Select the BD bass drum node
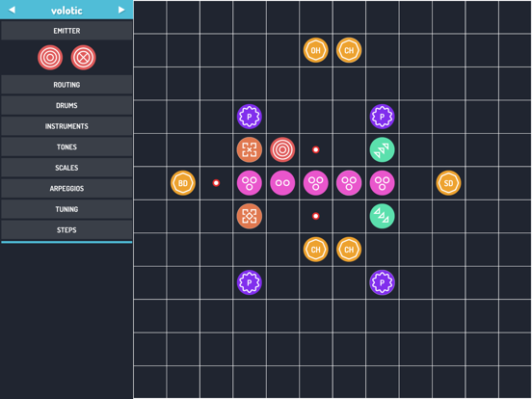532x399 pixels. (183, 183)
